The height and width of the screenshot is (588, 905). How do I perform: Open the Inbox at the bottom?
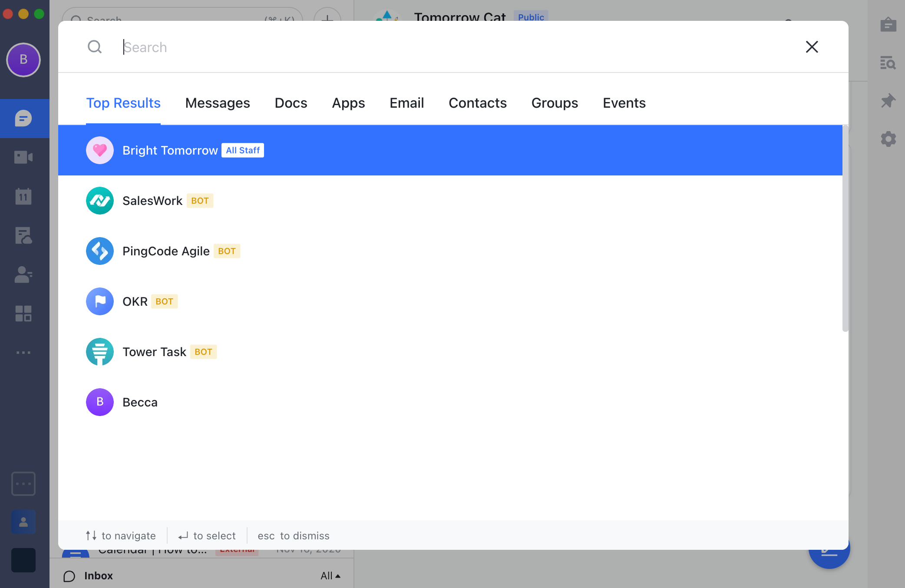pos(88,576)
